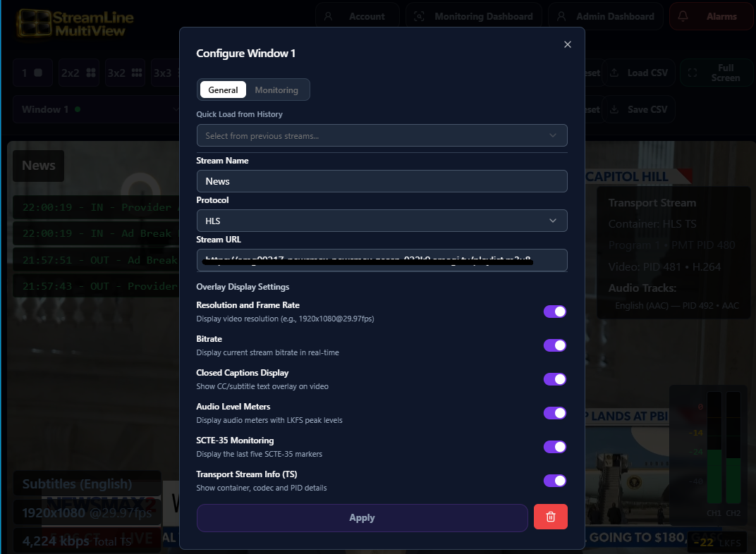This screenshot has width=756, height=554.
Task: Switch off SCTE-35 Monitoring
Action: (x=554, y=447)
